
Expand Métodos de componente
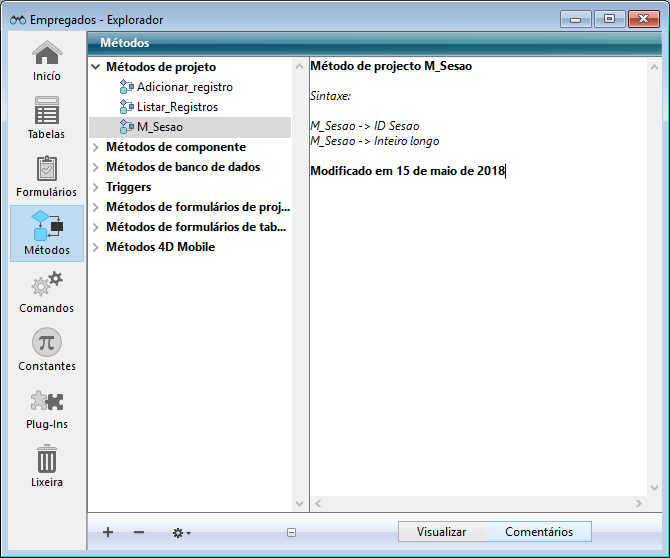pyautogui.click(x=96, y=147)
